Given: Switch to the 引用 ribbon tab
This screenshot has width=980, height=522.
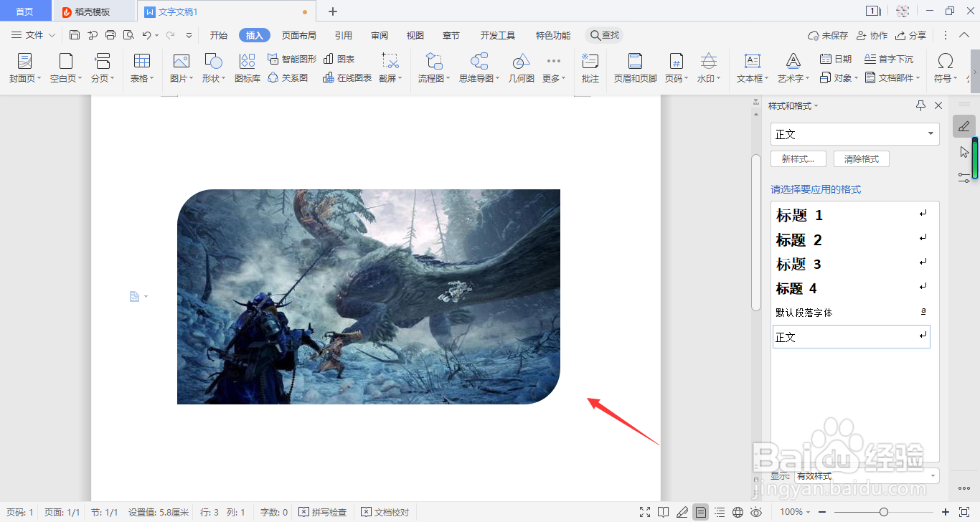Looking at the screenshot, I should coord(344,35).
